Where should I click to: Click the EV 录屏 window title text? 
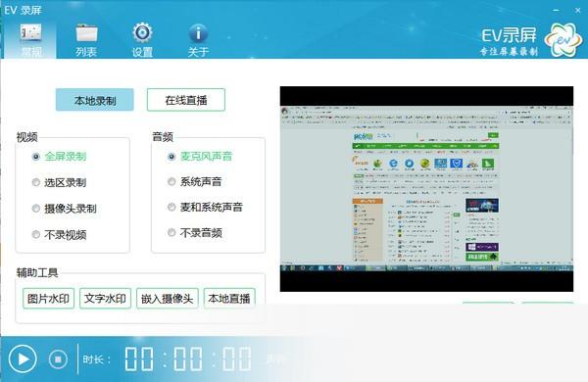point(23,10)
